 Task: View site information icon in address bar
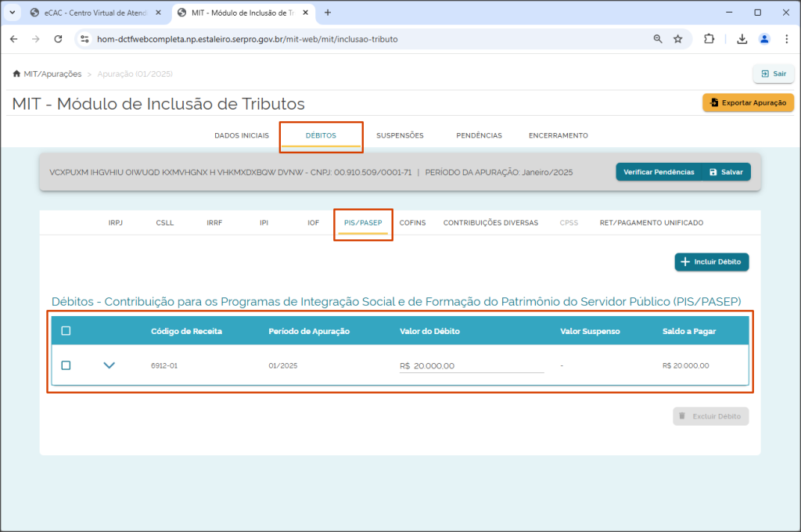click(84, 39)
